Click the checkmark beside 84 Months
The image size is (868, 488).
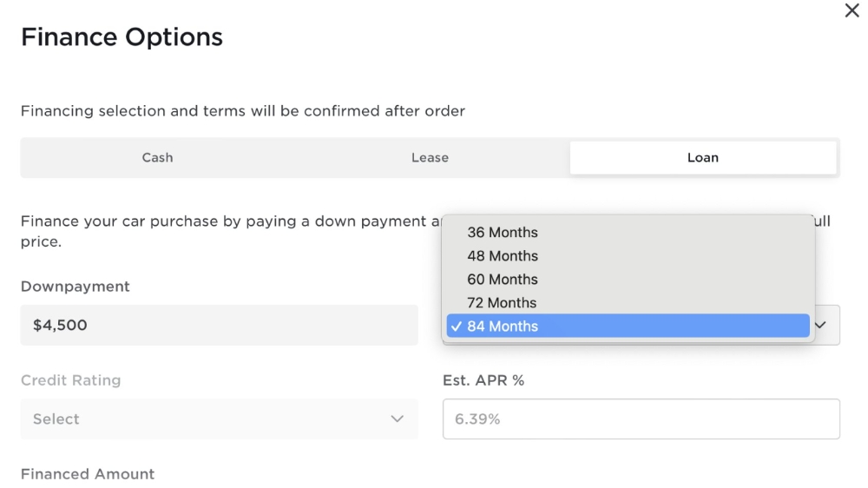click(x=457, y=326)
